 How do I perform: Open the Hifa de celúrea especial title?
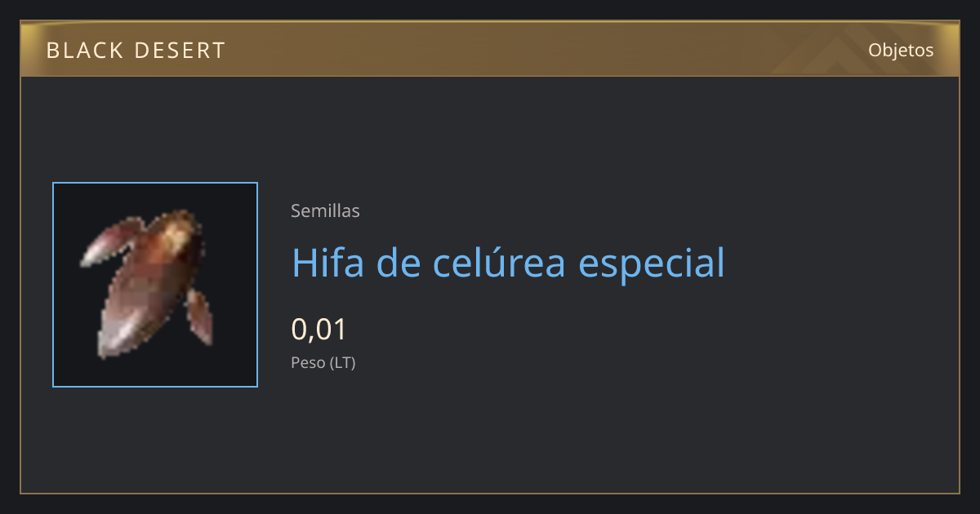(508, 263)
